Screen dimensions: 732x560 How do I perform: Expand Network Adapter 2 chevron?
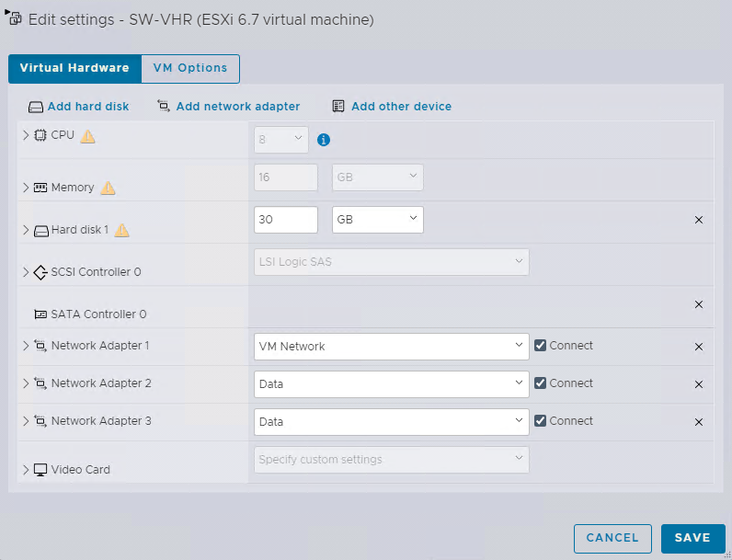26,383
